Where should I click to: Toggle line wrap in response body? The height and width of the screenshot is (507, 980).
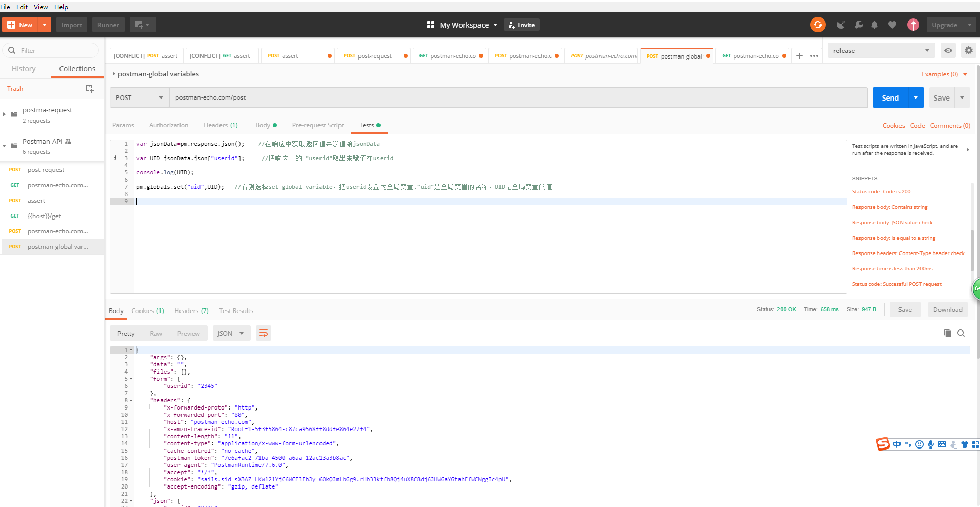tap(264, 334)
